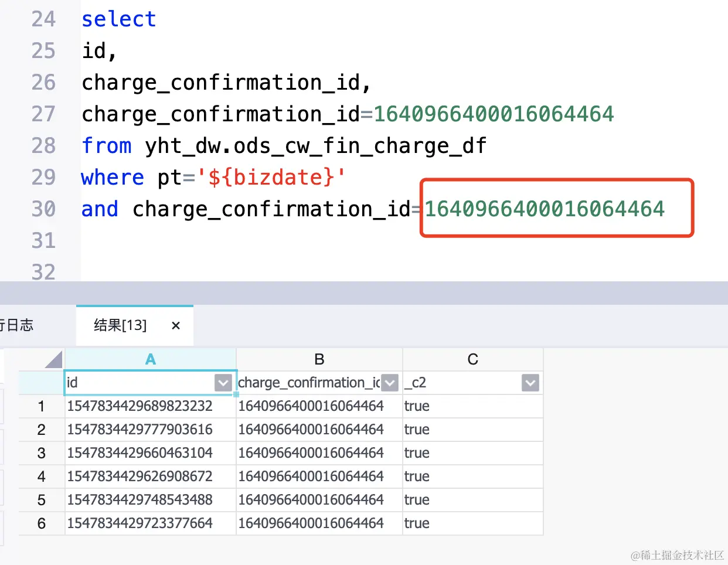Click the true value in row 4

pyautogui.click(x=473, y=476)
